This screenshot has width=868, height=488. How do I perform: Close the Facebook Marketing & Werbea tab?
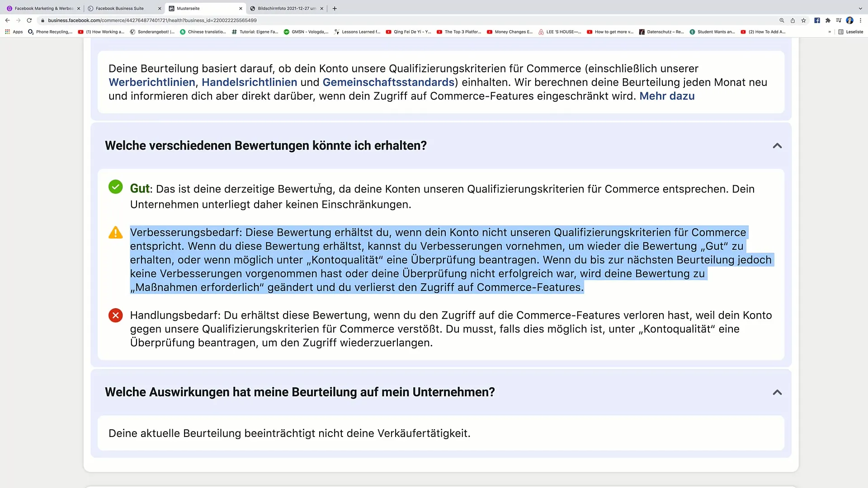(x=79, y=8)
